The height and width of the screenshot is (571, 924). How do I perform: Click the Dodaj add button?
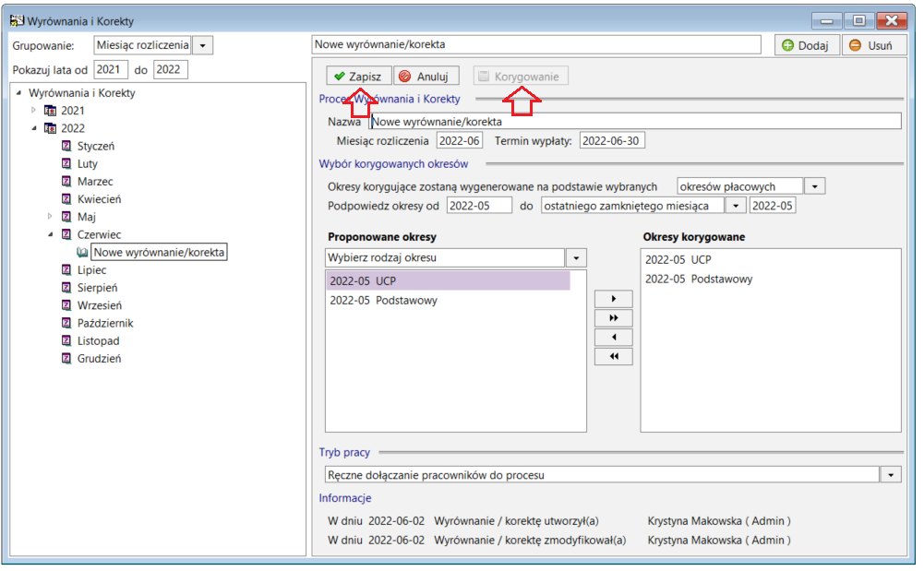[806, 45]
